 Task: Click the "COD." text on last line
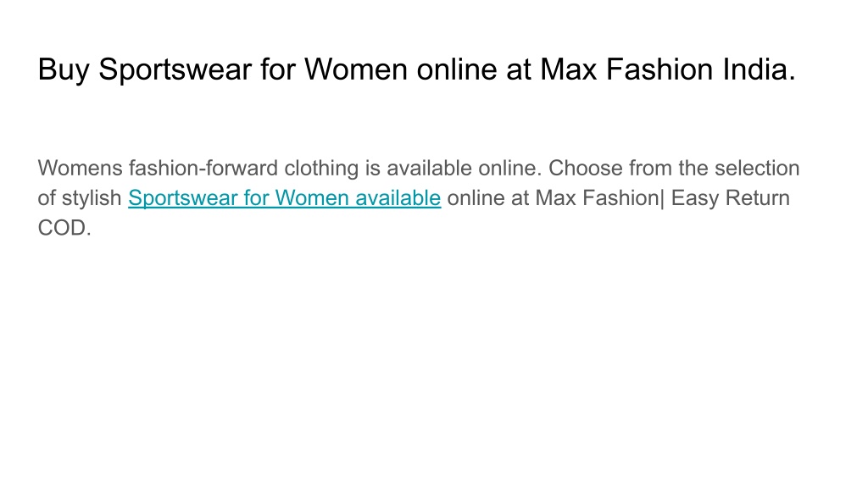click(64, 228)
